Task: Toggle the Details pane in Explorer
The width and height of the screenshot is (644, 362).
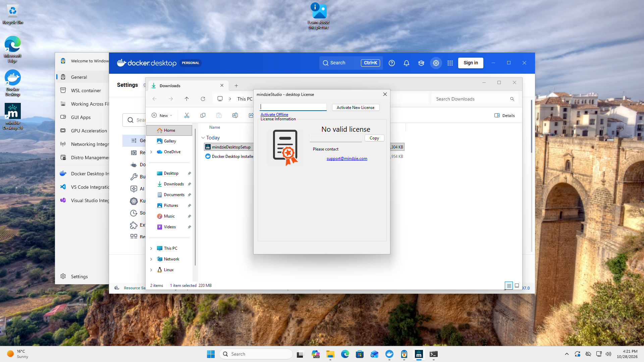Action: coord(504,116)
